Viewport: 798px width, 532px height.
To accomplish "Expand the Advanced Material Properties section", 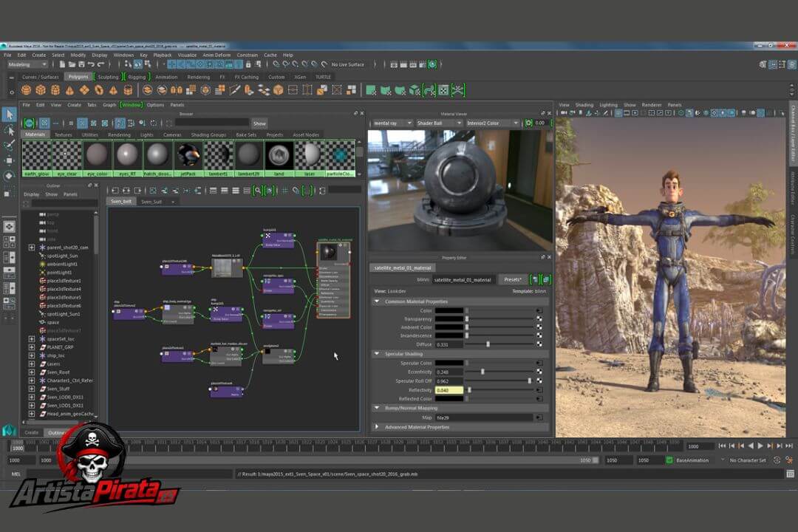I will (377, 427).
